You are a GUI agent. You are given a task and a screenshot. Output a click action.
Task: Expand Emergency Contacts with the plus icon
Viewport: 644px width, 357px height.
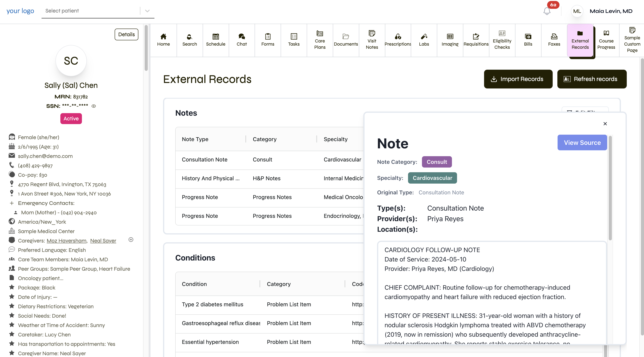pyautogui.click(x=12, y=203)
